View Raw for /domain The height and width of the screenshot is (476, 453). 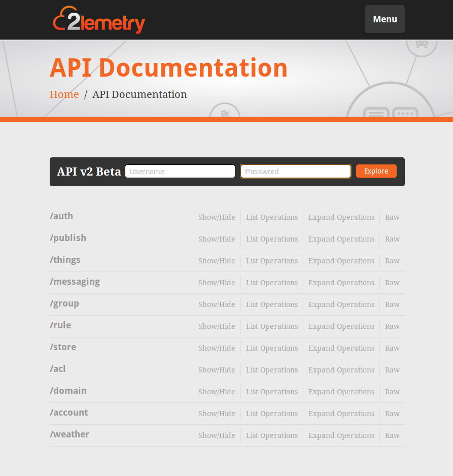392,392
